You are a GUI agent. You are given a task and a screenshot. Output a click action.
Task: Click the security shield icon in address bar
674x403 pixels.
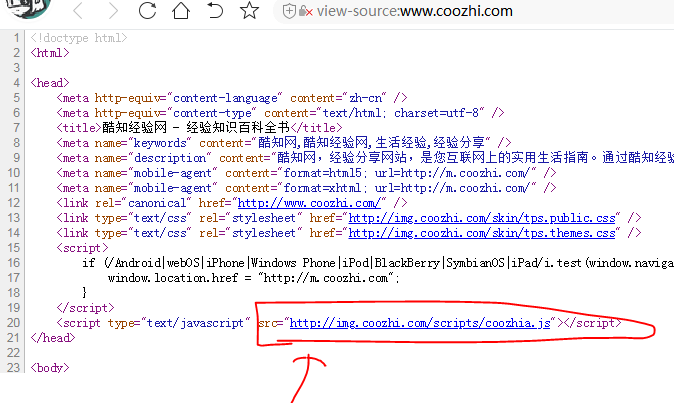click(289, 11)
